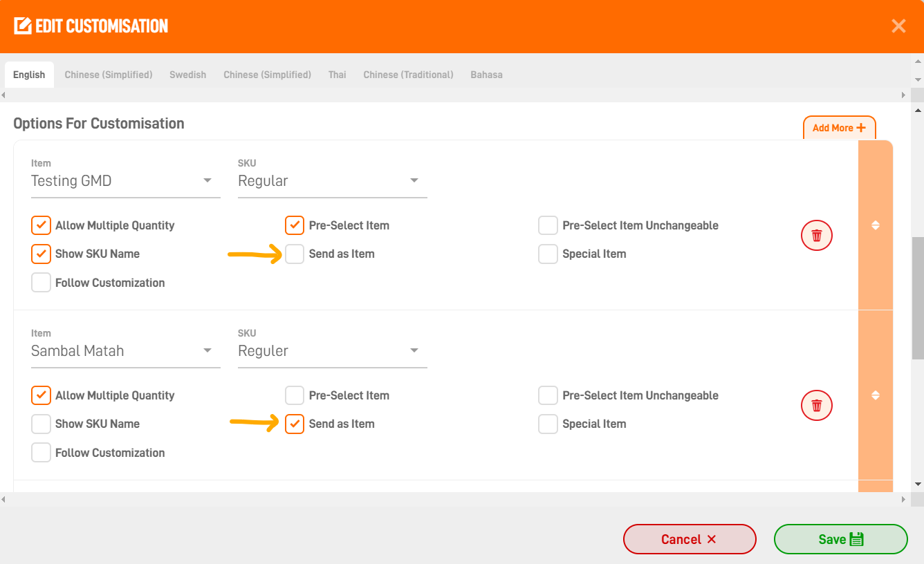This screenshot has width=924, height=564.
Task: Click the Options For Customisation heading
Action: (x=99, y=124)
